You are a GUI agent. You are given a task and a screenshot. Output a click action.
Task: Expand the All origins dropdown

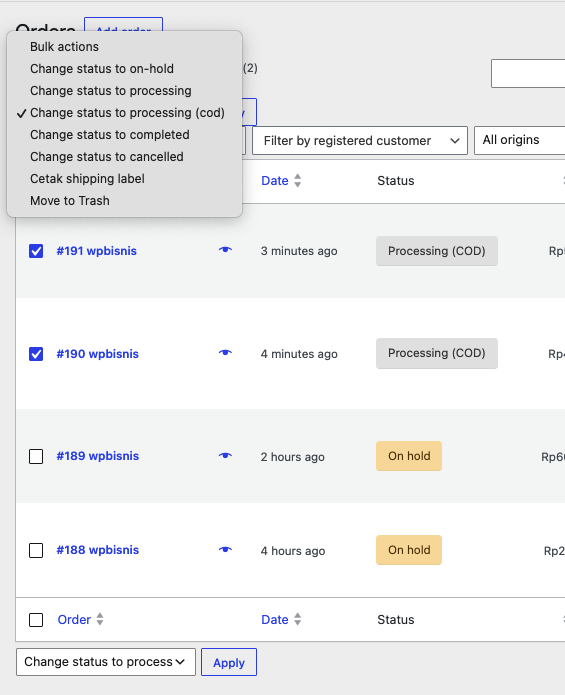coord(519,141)
